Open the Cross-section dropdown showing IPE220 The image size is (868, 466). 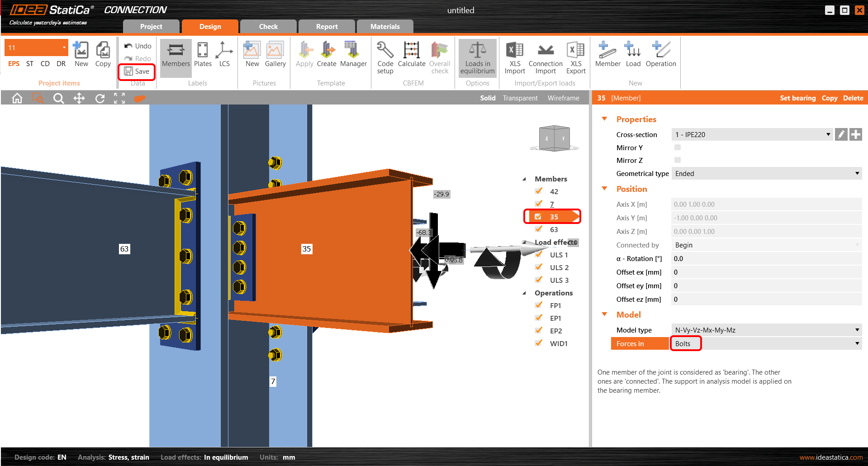(x=828, y=134)
